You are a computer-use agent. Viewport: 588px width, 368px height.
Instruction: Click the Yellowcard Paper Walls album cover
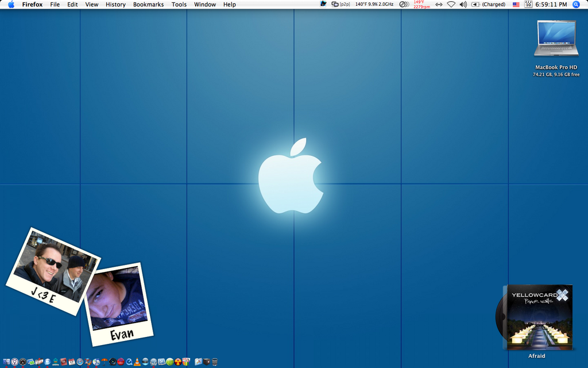(x=539, y=317)
